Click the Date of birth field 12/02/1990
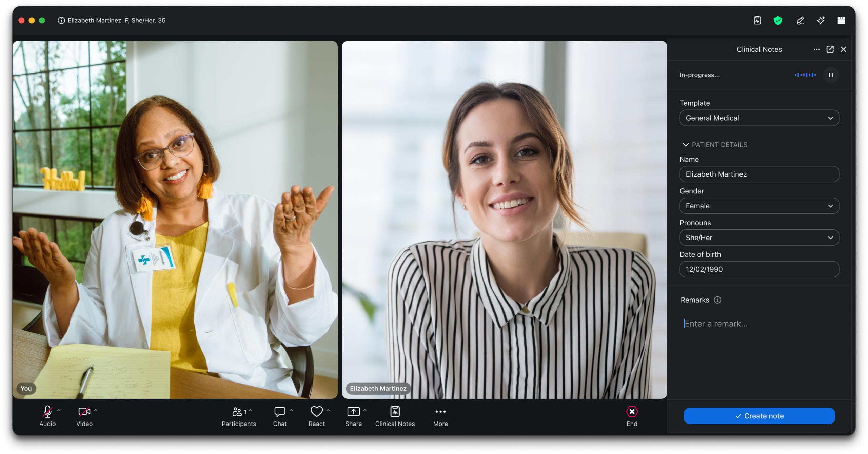This screenshot has width=868, height=454. click(759, 269)
